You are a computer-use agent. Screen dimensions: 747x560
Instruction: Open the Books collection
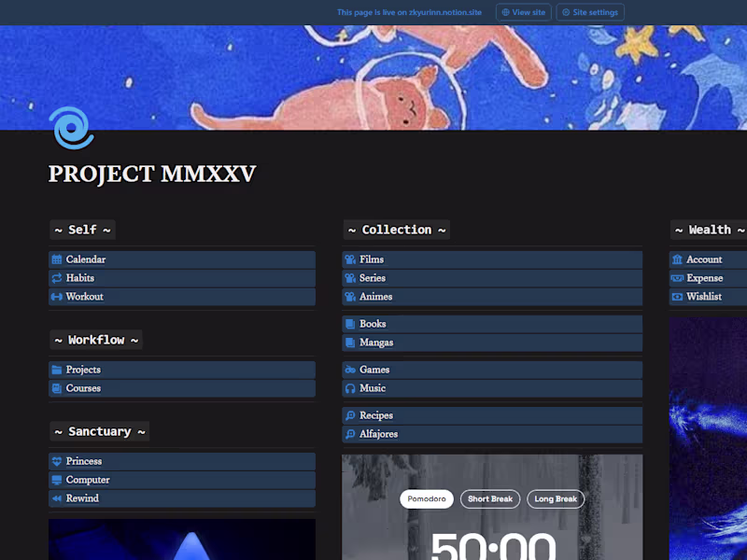tap(492, 324)
